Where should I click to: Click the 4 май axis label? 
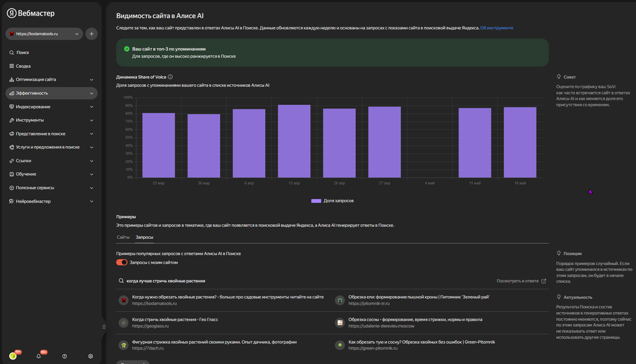click(429, 183)
